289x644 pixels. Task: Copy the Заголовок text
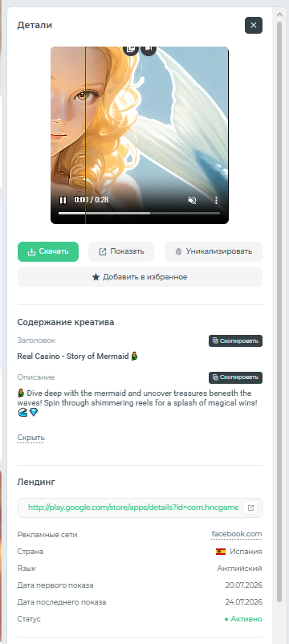coord(235,341)
